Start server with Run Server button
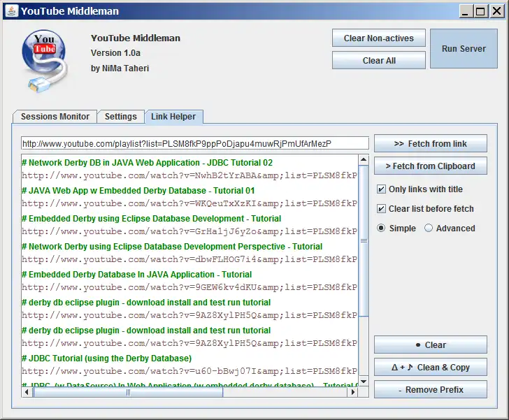 pyautogui.click(x=464, y=49)
